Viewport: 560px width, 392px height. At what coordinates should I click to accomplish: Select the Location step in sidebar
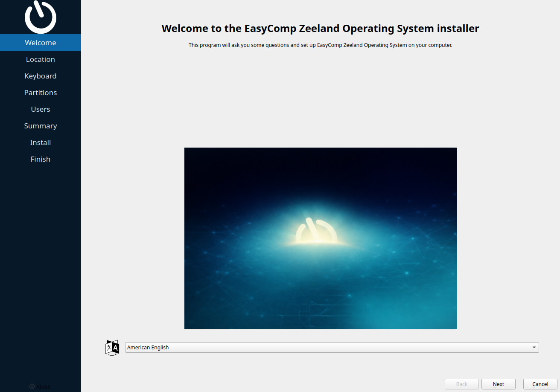pos(41,59)
